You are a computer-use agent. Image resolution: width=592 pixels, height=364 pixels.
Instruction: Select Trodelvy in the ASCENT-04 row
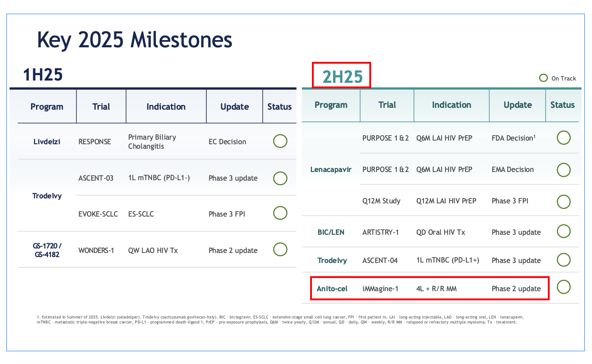(x=332, y=260)
